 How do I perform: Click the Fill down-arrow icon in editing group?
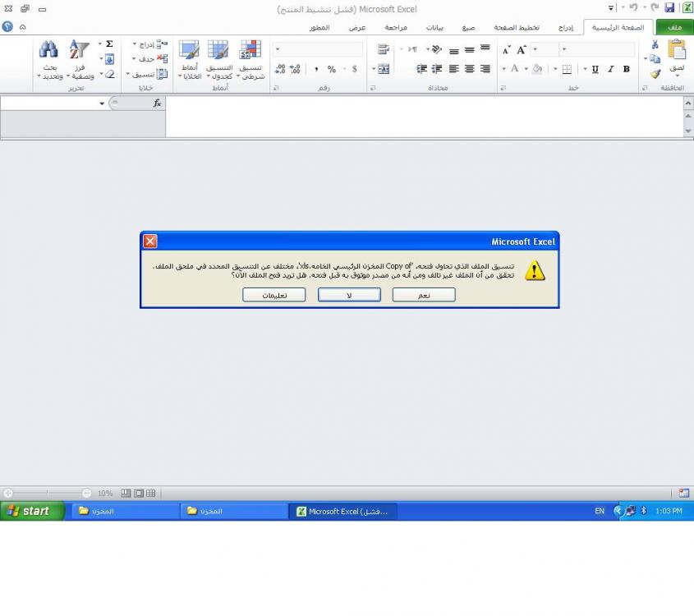pos(109,59)
